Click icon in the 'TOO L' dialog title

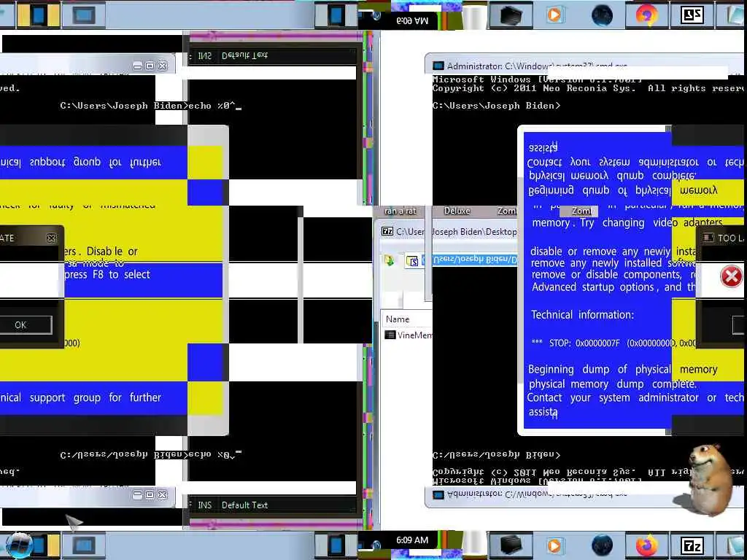[x=708, y=237]
